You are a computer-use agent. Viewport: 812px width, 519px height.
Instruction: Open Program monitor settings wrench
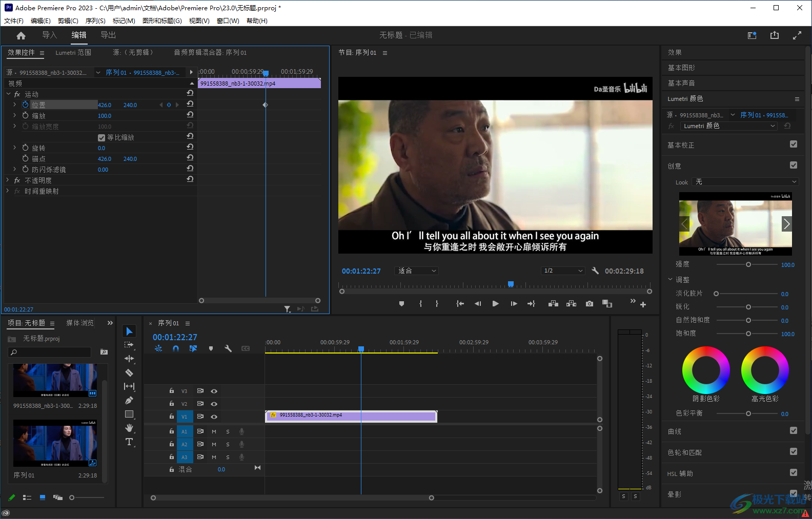tap(595, 271)
